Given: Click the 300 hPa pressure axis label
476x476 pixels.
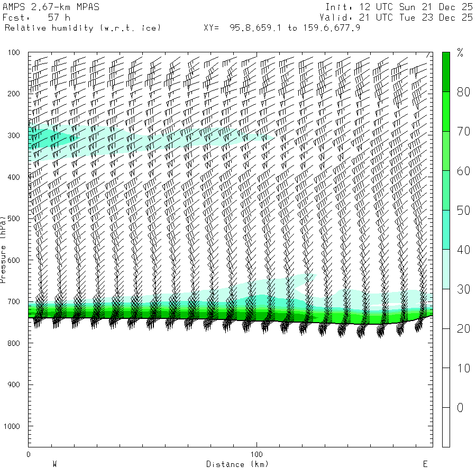Looking at the screenshot, I should (x=14, y=135).
